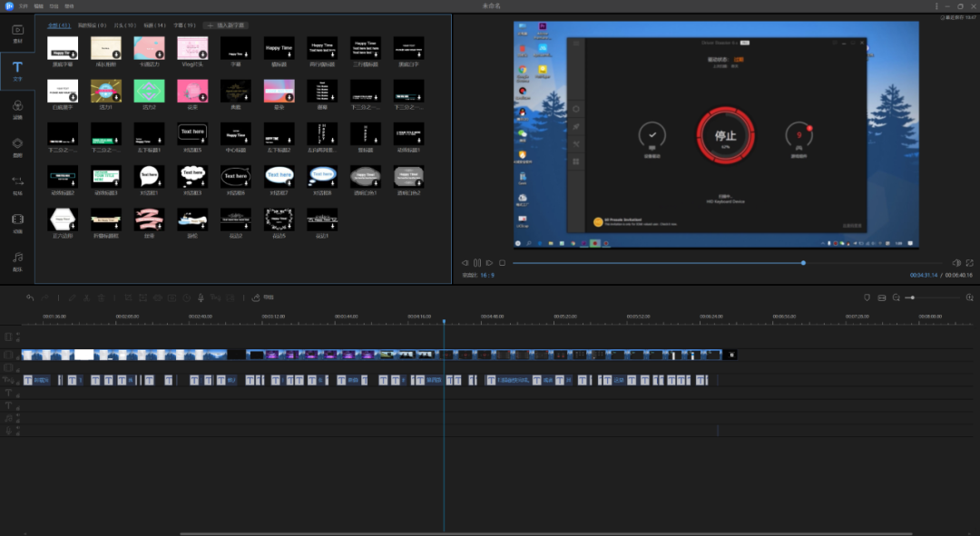Open the 文件 menu
This screenshot has width=980, height=536.
tap(23, 5)
